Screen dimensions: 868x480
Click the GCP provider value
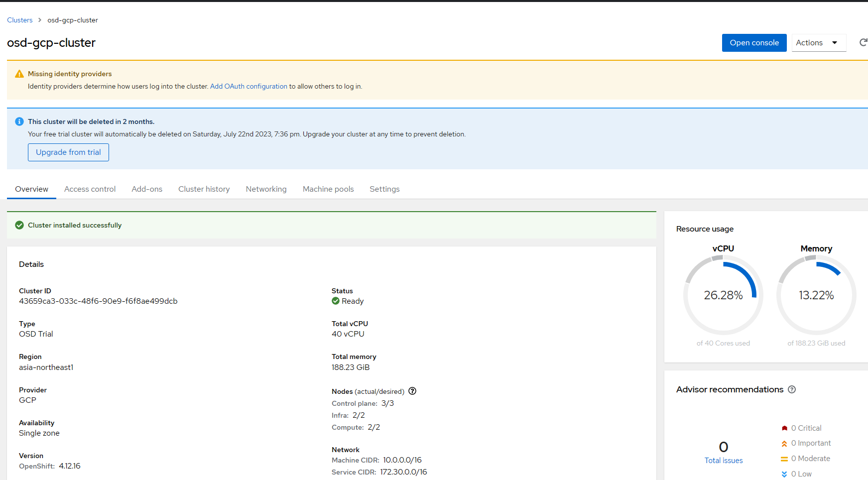click(27, 400)
